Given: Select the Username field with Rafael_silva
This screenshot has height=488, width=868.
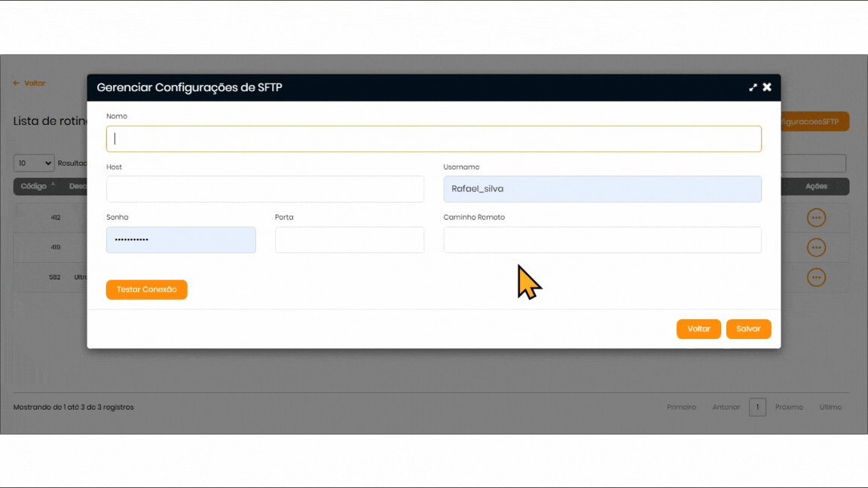Looking at the screenshot, I should coord(602,189).
